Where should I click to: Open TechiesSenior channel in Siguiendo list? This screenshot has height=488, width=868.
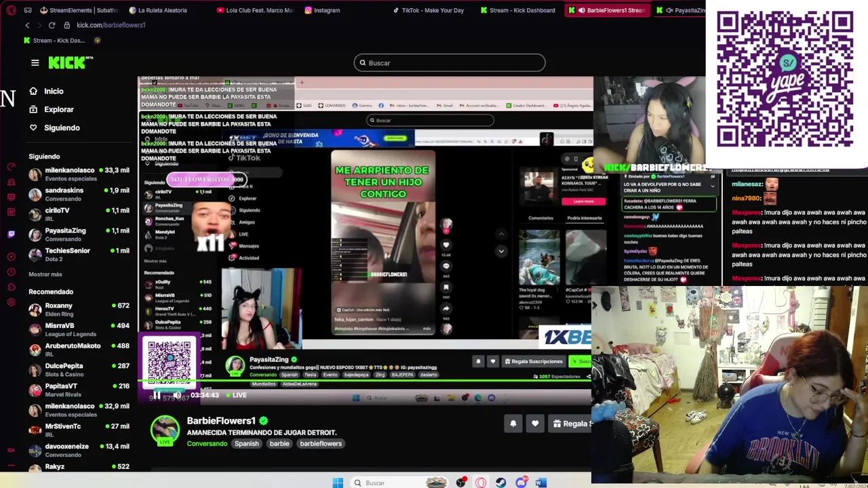pyautogui.click(x=79, y=254)
